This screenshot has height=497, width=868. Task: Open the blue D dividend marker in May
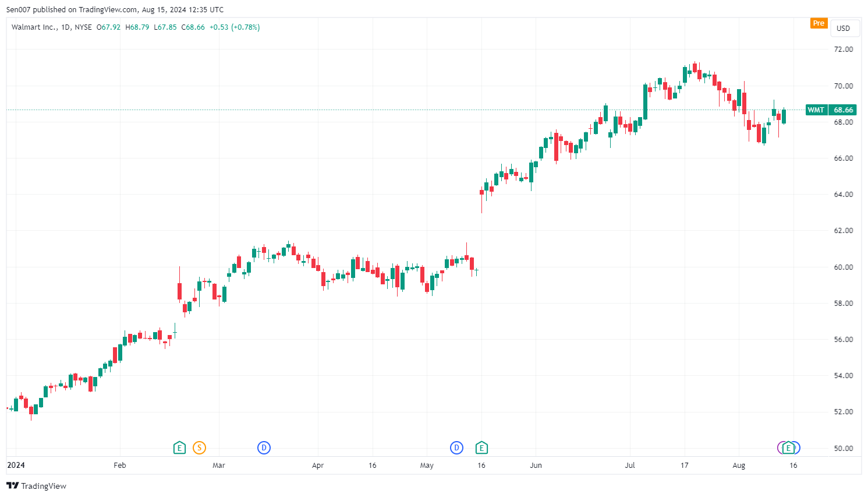(456, 447)
